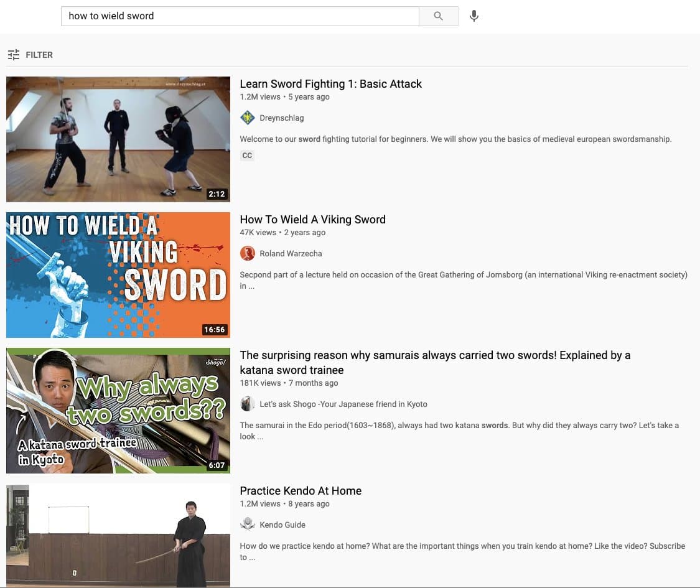Expand the FILTER options
Image resolution: width=700 pixels, height=588 pixels.
pos(30,55)
